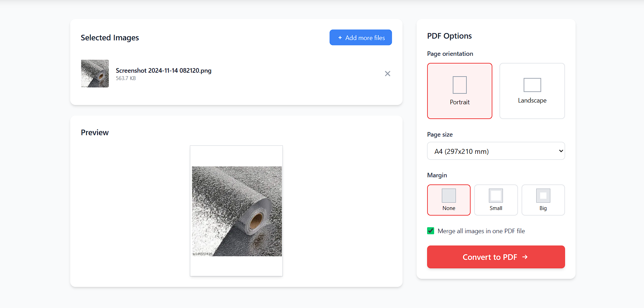Click the Page size dropdown chevron arrow
Image resolution: width=644 pixels, height=308 pixels.
(x=561, y=151)
